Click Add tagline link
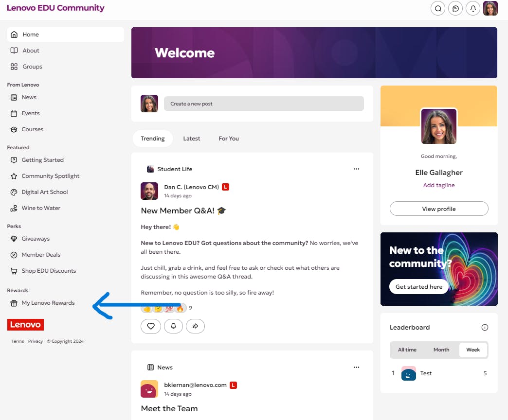The image size is (508, 420). [439, 185]
